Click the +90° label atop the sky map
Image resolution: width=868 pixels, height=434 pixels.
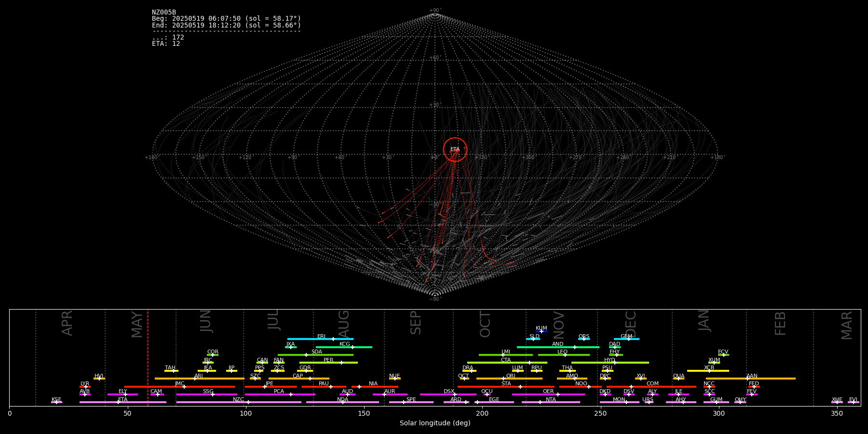pos(435,10)
